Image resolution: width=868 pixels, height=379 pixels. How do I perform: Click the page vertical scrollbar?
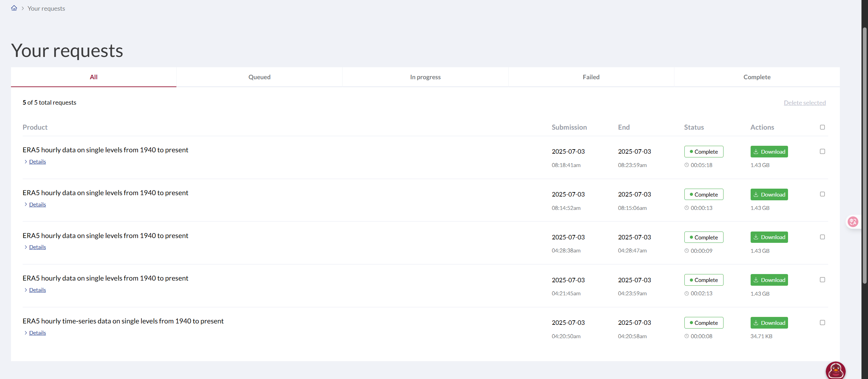(864, 154)
